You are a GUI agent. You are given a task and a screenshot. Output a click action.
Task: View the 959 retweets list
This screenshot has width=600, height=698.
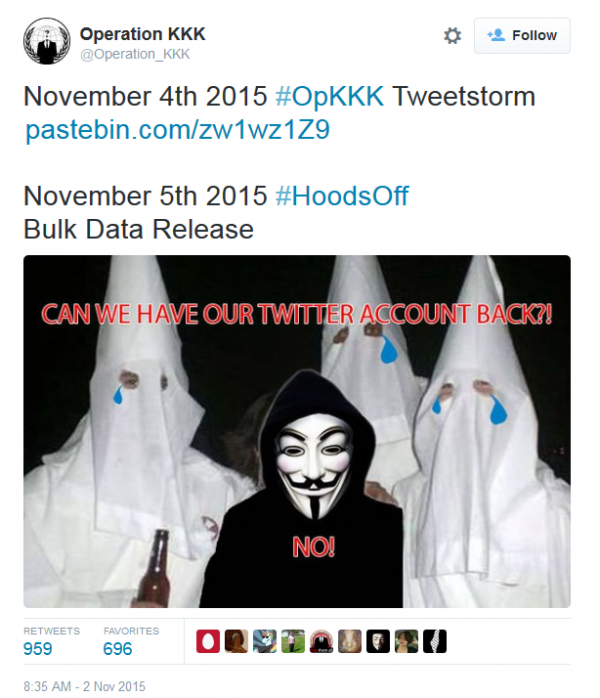click(x=51, y=641)
